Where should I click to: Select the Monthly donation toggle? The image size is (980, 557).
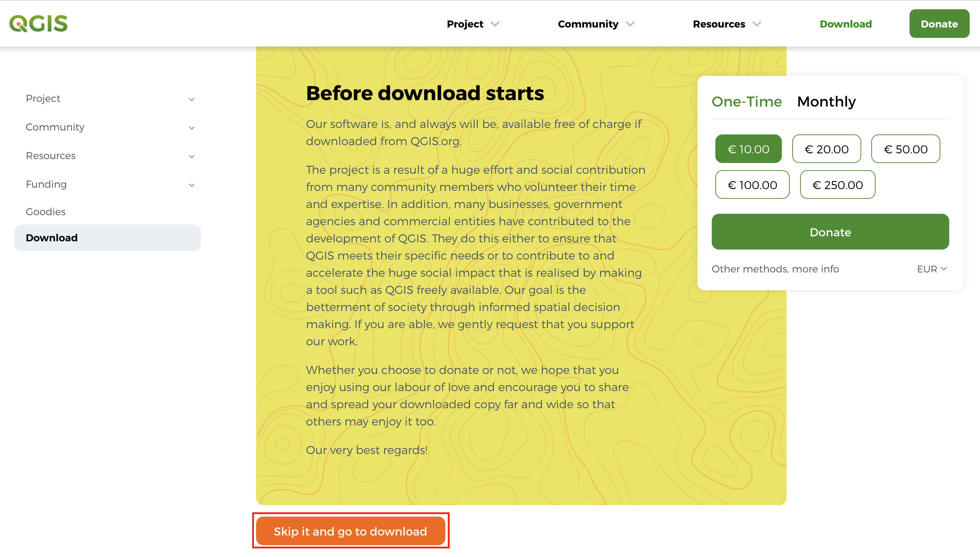coord(826,101)
